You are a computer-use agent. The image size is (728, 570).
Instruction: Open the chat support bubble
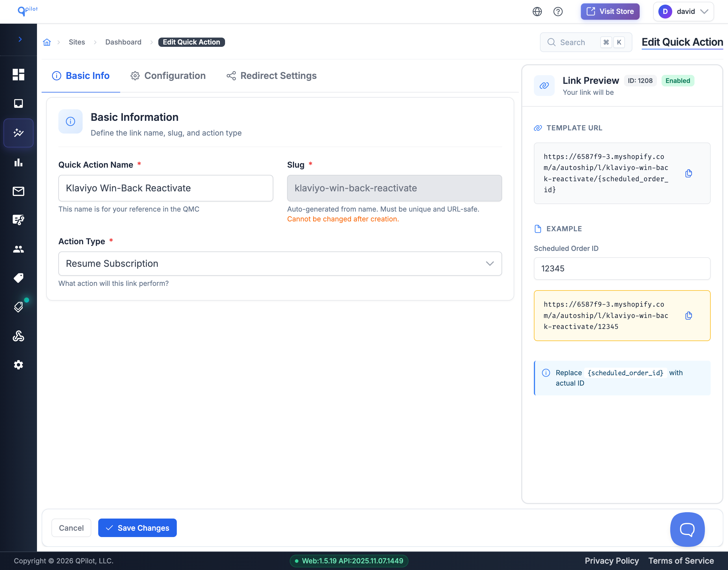pyautogui.click(x=687, y=529)
